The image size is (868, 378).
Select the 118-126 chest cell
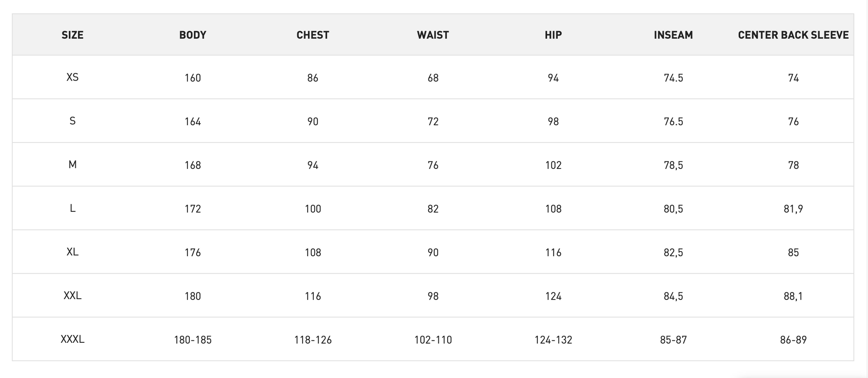pos(313,340)
